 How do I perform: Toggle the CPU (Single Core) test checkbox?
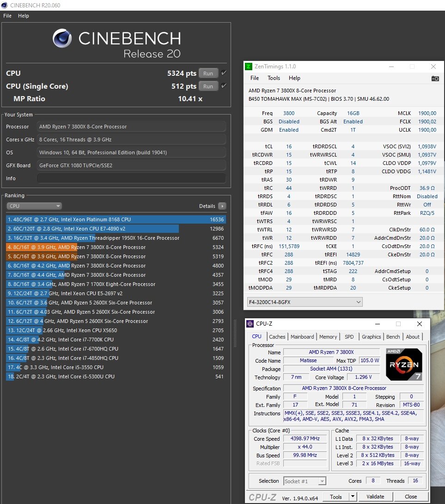click(224, 86)
